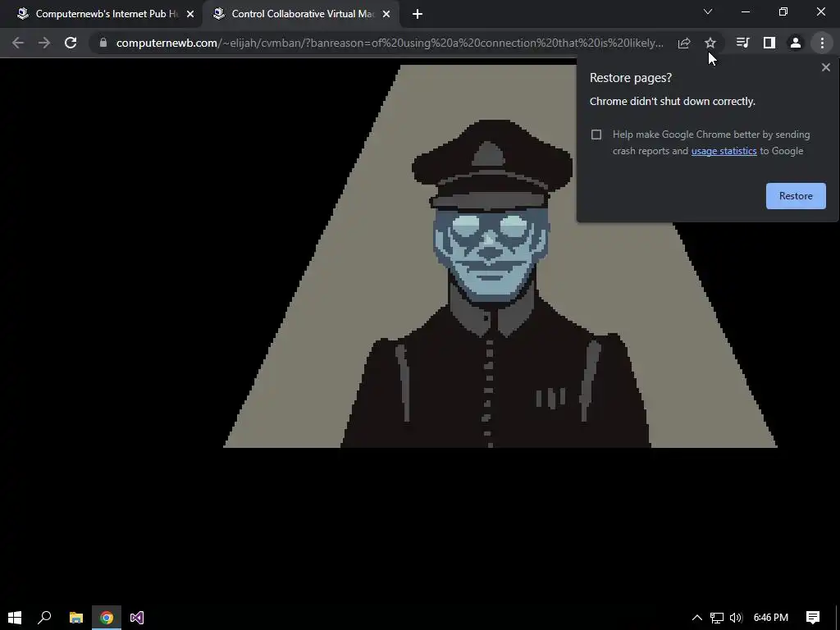Open the network status tray icon

click(717, 618)
